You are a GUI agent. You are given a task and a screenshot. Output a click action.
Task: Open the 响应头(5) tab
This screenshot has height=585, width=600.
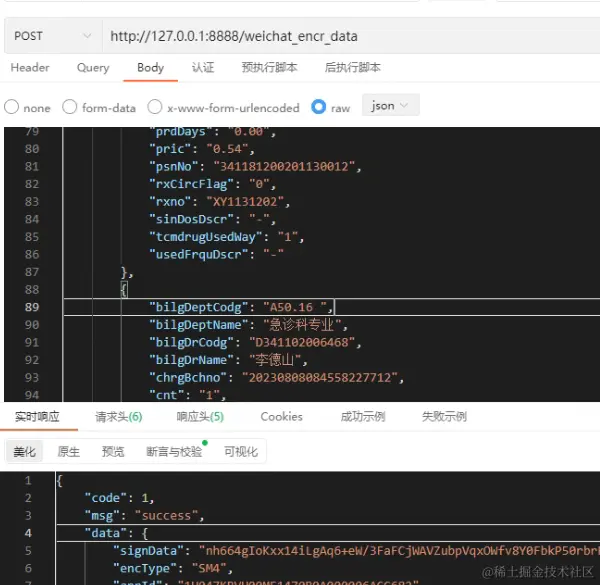(x=200, y=417)
